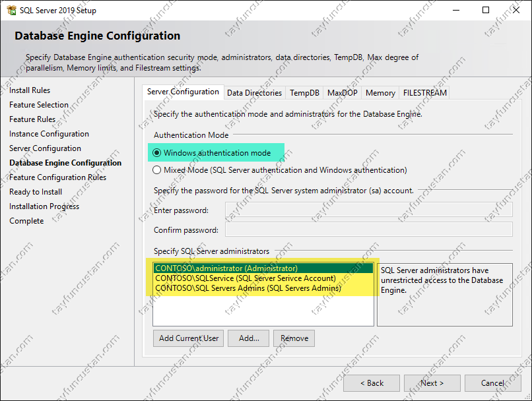Choose the Mixed Mode authentication option
The image size is (532, 401).
pyautogui.click(x=156, y=170)
